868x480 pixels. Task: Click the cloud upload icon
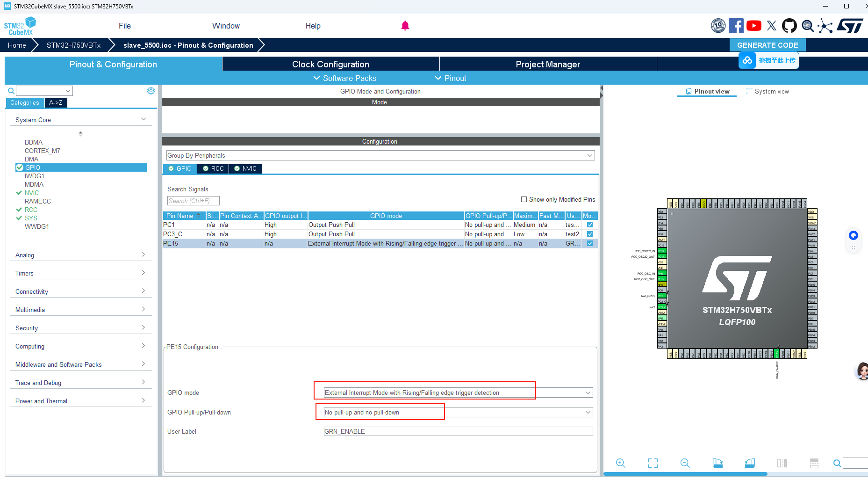point(747,60)
